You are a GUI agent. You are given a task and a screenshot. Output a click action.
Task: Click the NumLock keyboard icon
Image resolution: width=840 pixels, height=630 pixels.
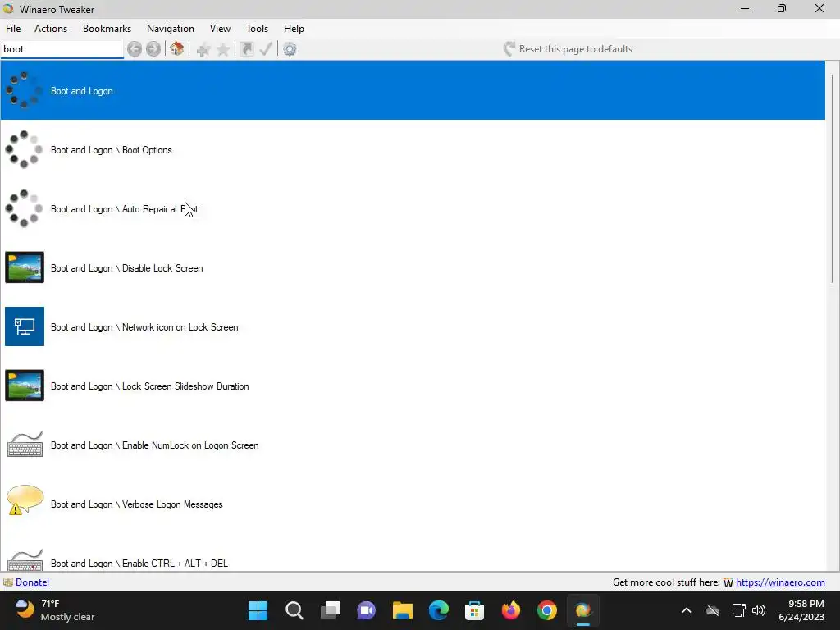(x=25, y=445)
